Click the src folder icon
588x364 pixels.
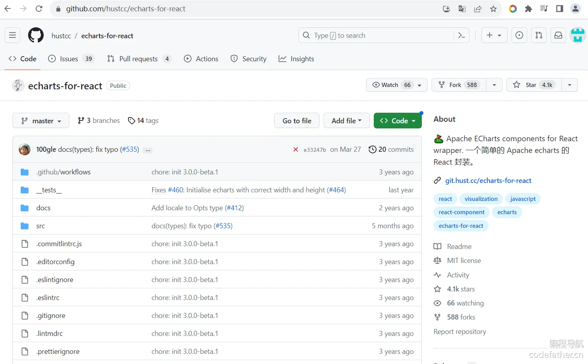(25, 226)
